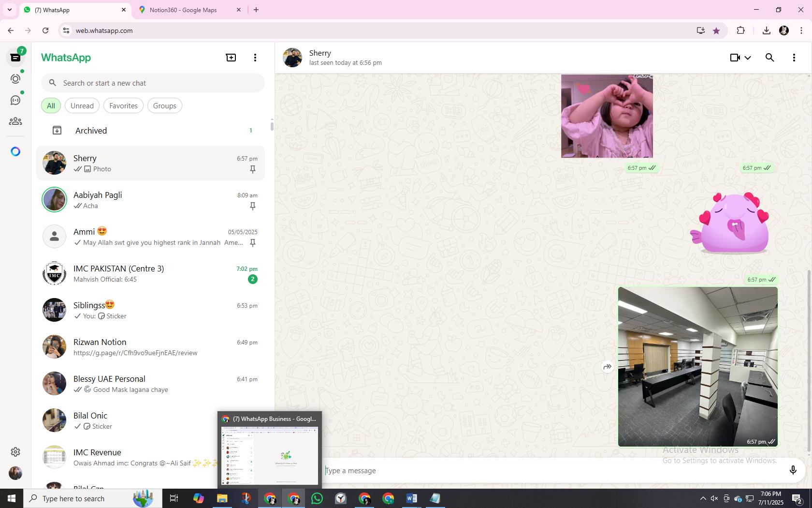This screenshot has width=812, height=508.
Task: Bookmark this page star icon
Action: point(716,30)
